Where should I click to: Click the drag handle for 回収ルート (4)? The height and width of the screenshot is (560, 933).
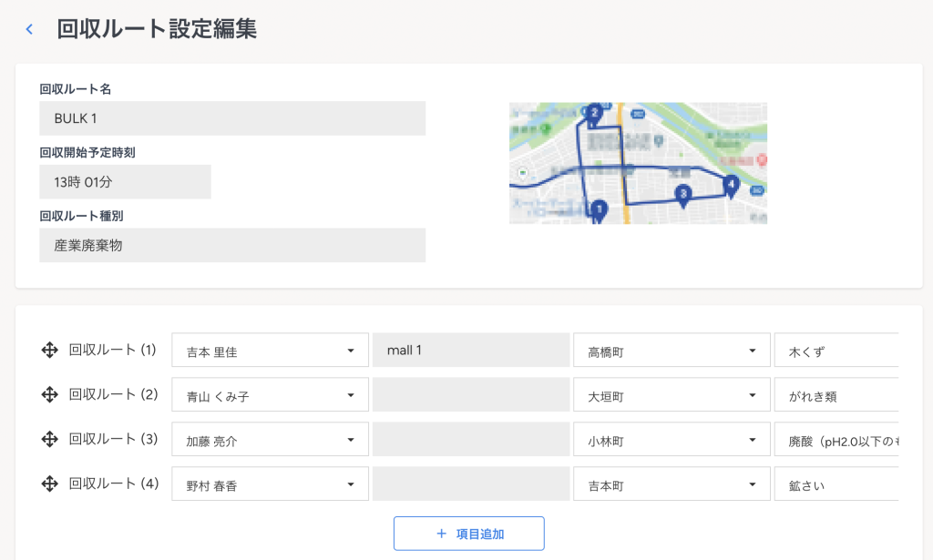pos(50,484)
